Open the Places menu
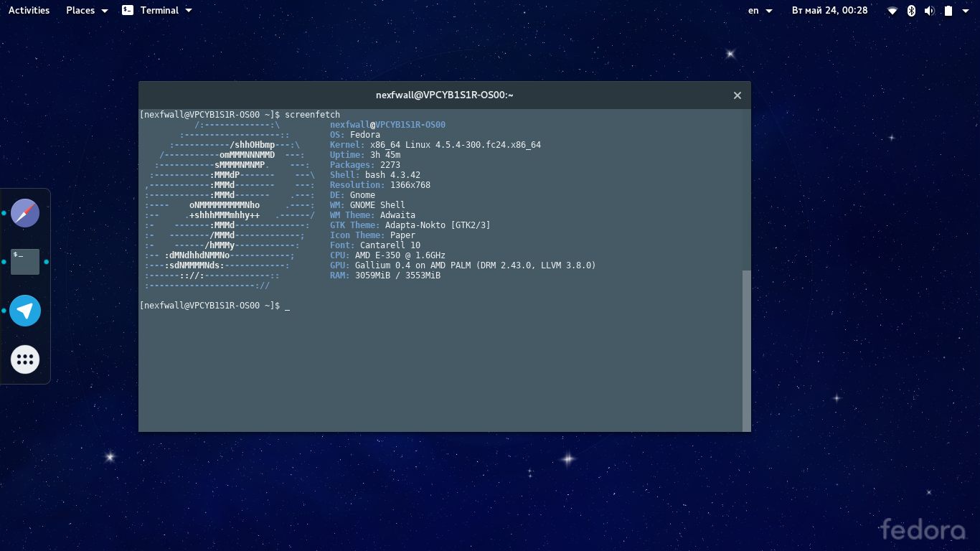Screen dimensions: 980x551 coord(87,10)
